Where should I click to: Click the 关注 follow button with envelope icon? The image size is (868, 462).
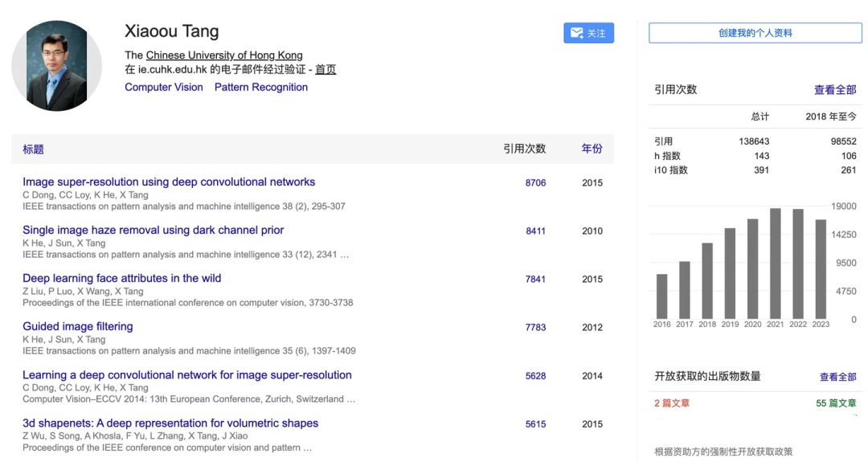point(588,33)
